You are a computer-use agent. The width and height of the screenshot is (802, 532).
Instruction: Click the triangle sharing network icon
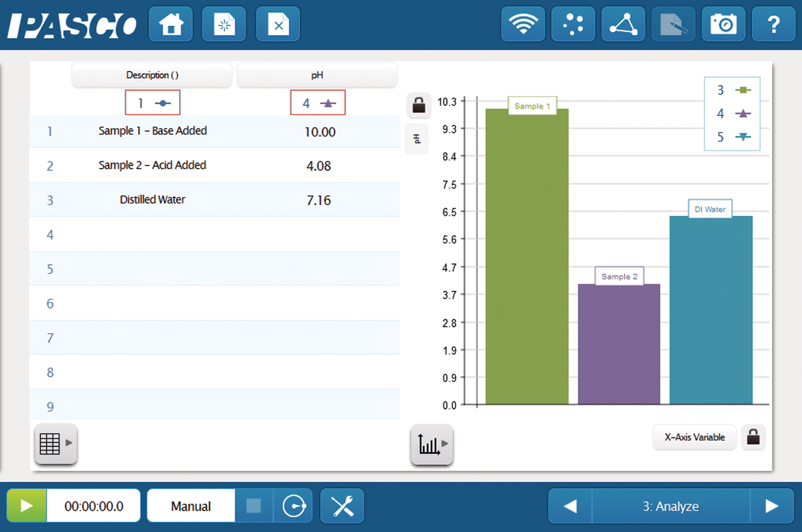pyautogui.click(x=623, y=24)
